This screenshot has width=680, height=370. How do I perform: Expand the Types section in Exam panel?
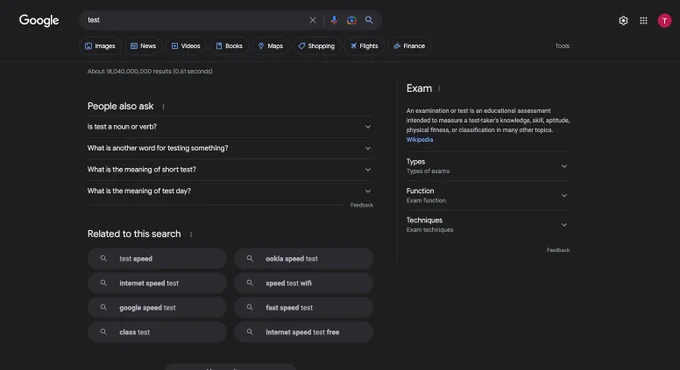pyautogui.click(x=488, y=166)
